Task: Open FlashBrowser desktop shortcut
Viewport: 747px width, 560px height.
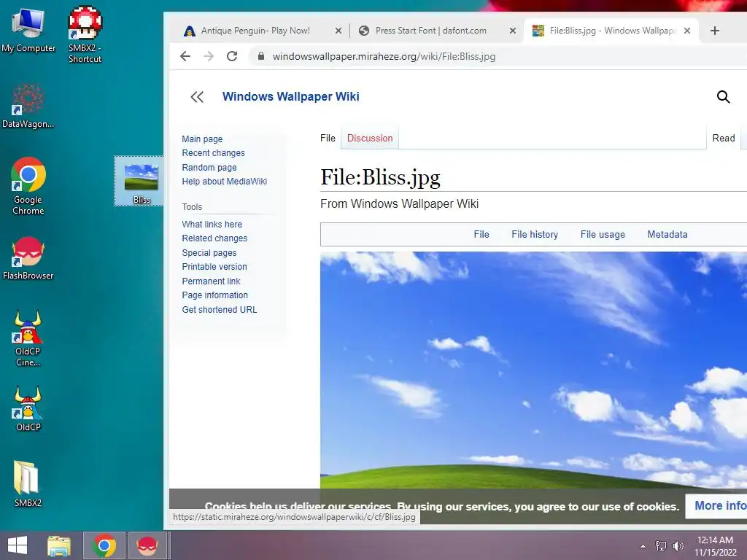Action: pyautogui.click(x=28, y=258)
